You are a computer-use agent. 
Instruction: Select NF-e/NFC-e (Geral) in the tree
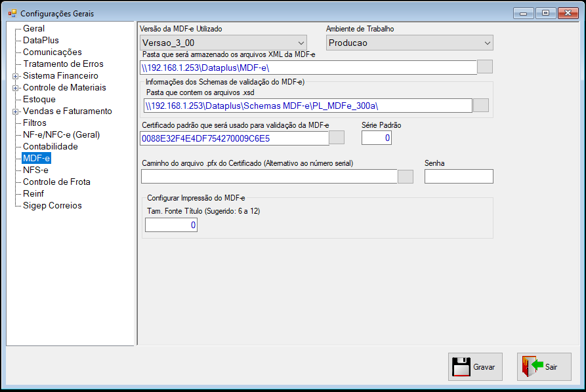[61, 135]
